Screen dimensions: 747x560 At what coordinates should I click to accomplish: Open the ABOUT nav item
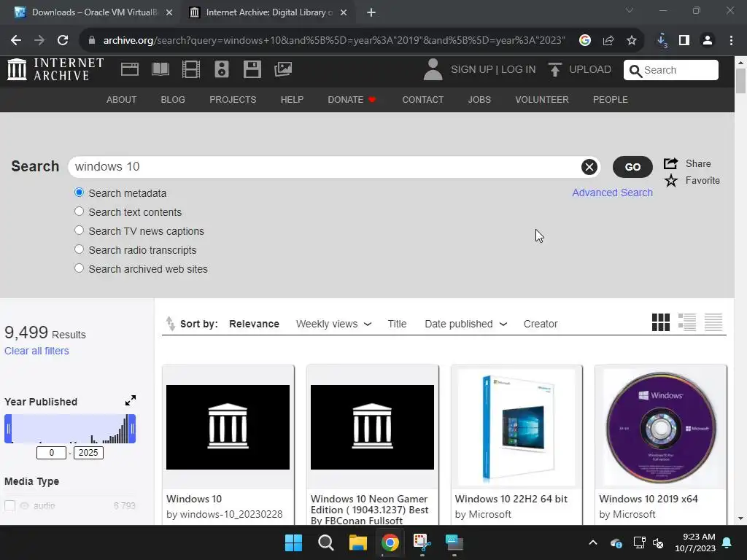click(x=122, y=99)
